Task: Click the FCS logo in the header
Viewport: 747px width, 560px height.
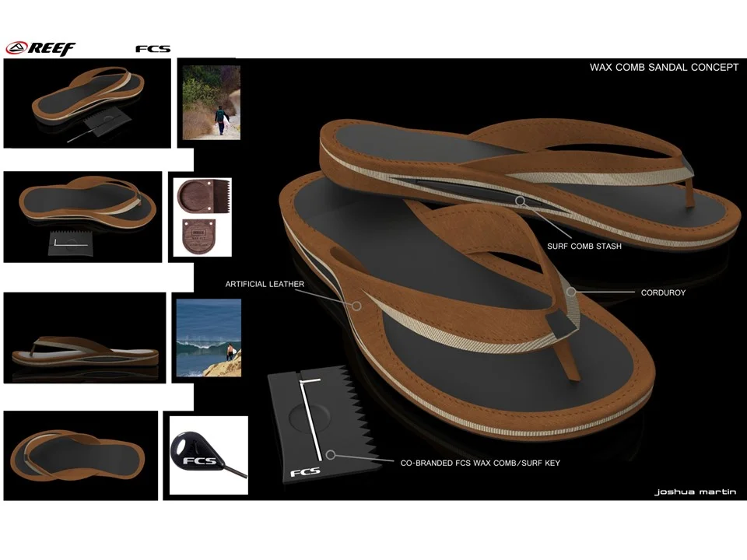Action: (153, 49)
